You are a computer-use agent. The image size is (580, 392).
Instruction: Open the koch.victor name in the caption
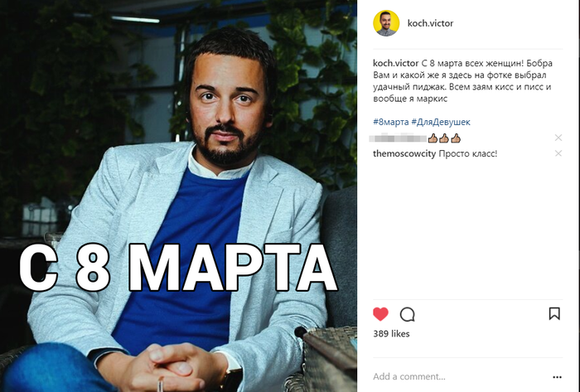pyautogui.click(x=396, y=63)
